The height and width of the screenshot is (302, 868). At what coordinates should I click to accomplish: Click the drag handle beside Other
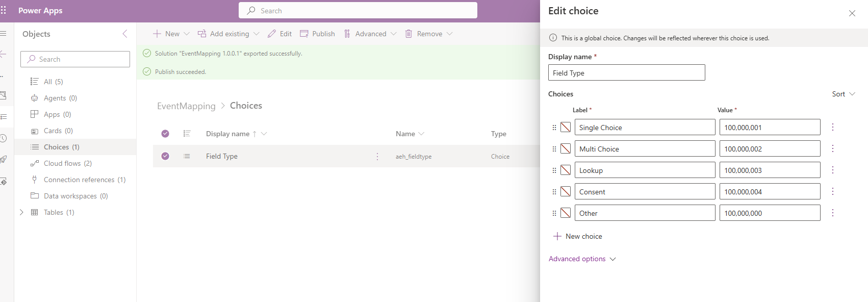coord(554,213)
